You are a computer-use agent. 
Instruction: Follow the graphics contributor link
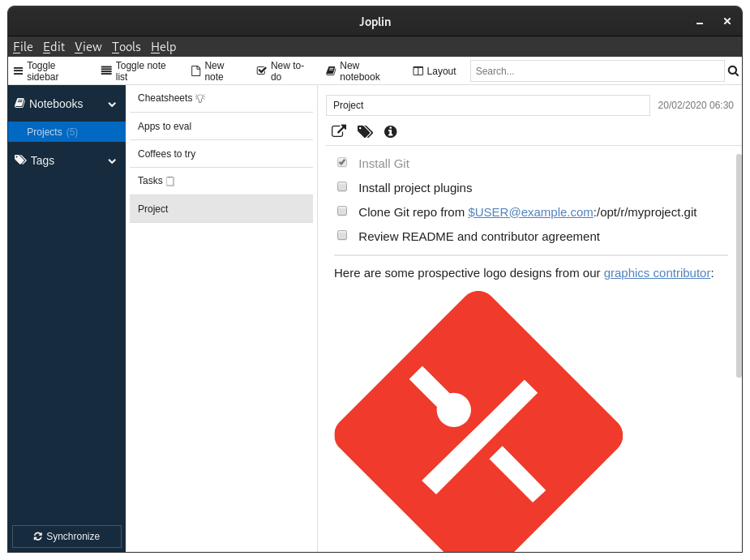pyautogui.click(x=657, y=273)
